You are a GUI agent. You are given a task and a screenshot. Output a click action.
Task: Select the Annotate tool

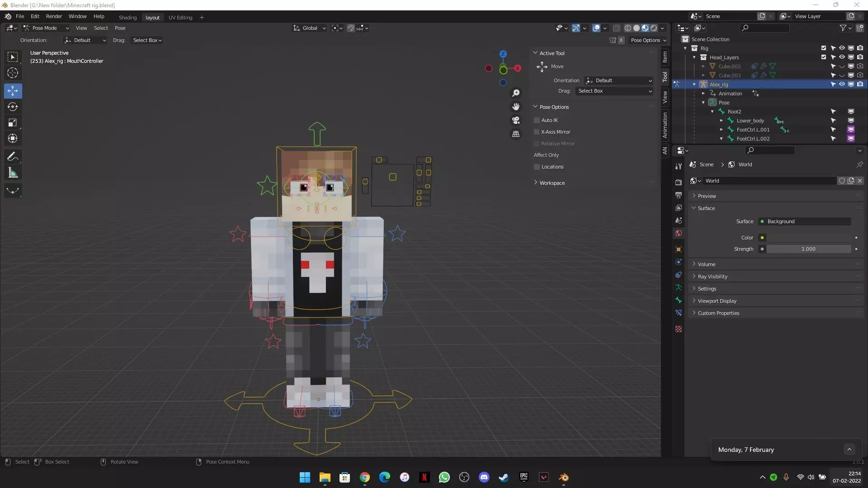click(x=13, y=157)
